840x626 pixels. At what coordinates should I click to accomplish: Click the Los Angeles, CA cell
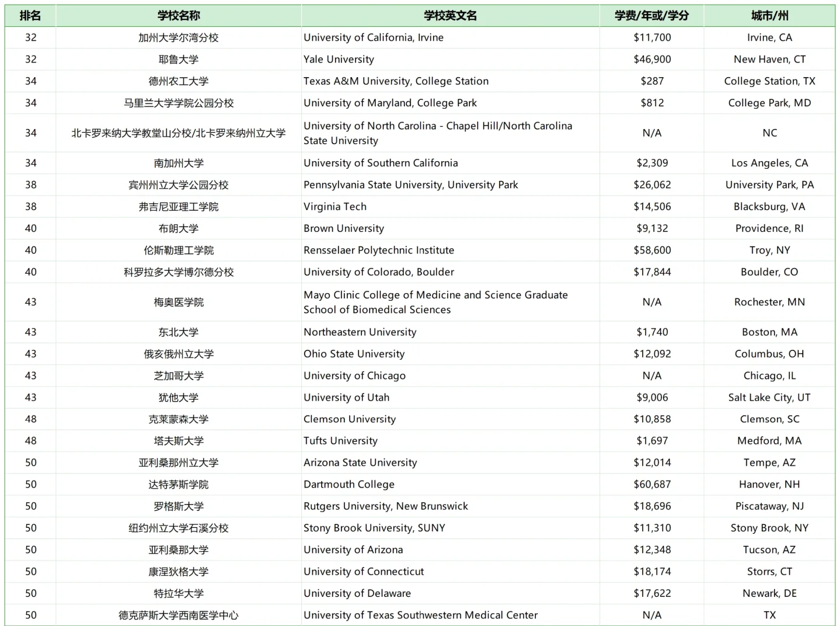click(769, 163)
